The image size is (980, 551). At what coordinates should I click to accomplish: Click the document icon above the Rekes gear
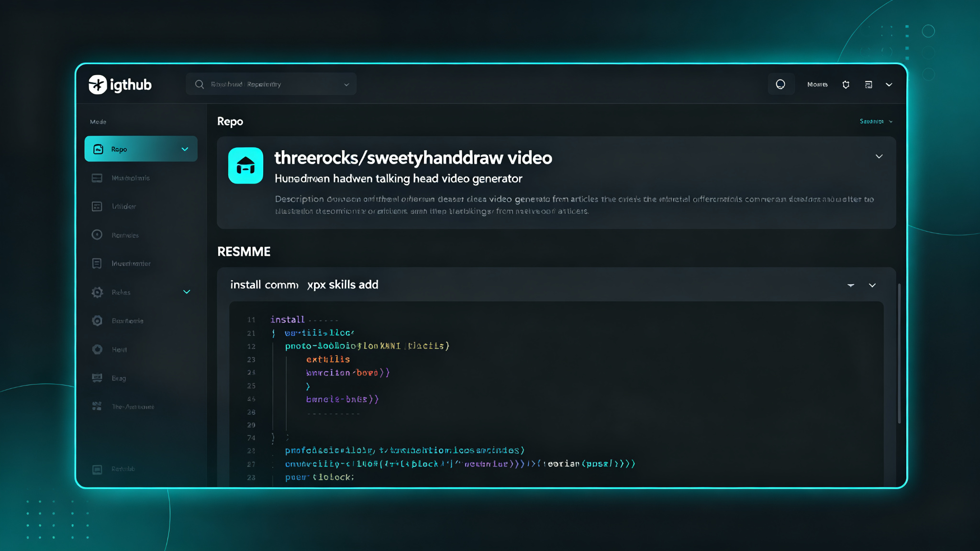click(97, 264)
